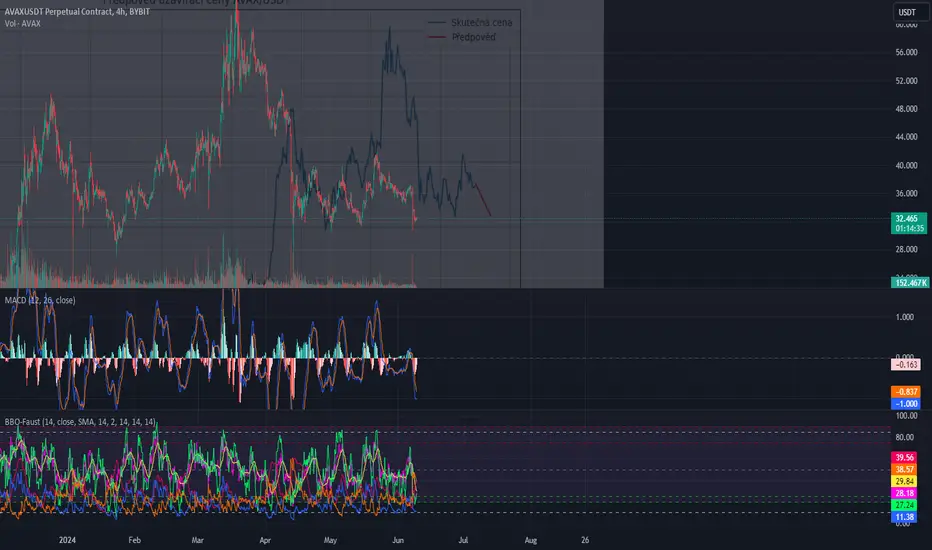Image resolution: width=932 pixels, height=550 pixels.
Task: Click the 28.000 price axis label
Action: [906, 250]
